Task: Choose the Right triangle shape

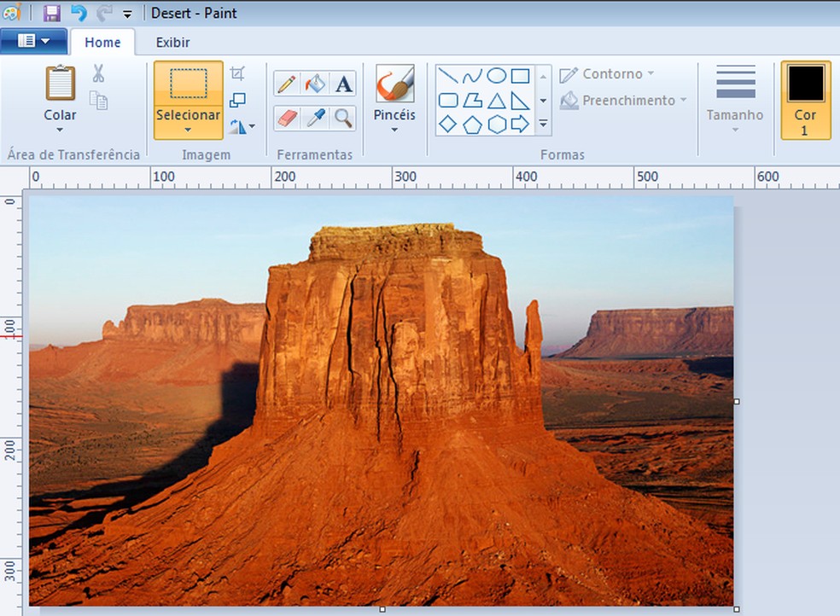Action: click(520, 100)
